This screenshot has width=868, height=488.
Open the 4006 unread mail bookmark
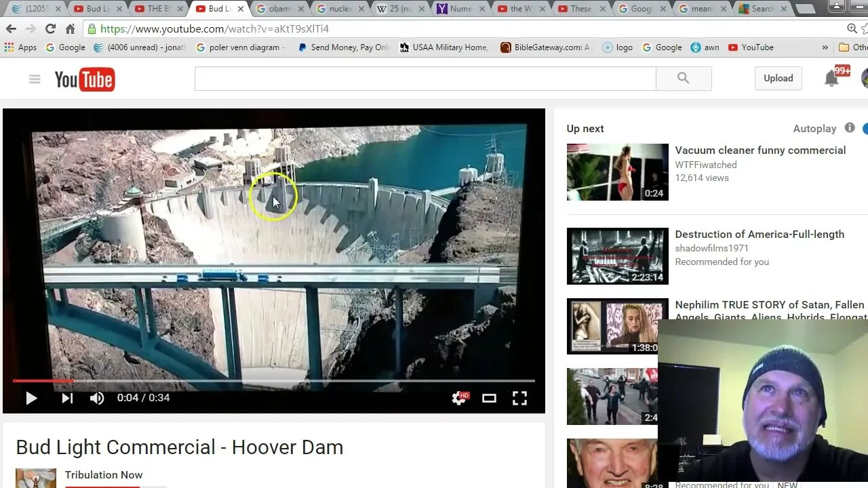(x=140, y=47)
